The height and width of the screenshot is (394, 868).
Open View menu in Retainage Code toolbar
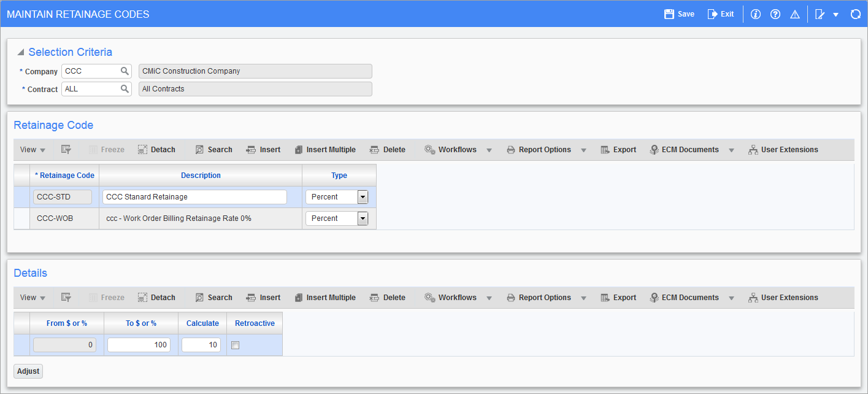click(x=33, y=150)
